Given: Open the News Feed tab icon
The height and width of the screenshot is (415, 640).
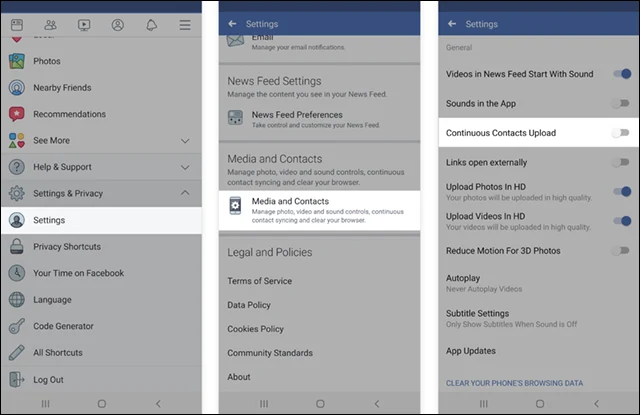Looking at the screenshot, I should pos(17,25).
